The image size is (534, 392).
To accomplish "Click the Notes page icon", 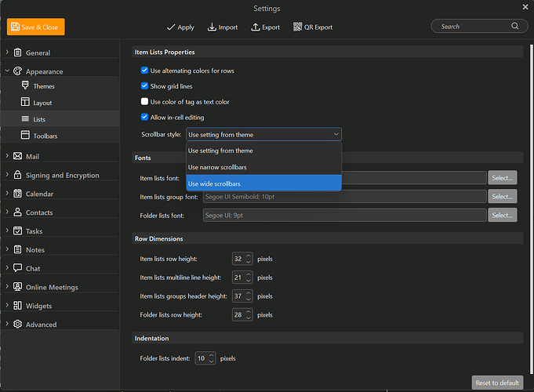I will [x=17, y=249].
